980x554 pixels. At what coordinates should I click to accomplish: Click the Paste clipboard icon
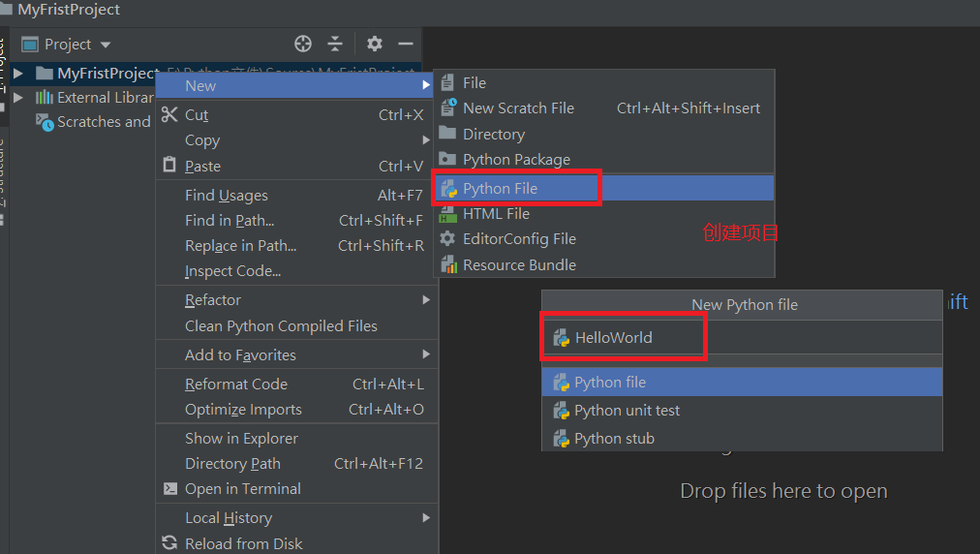point(170,166)
